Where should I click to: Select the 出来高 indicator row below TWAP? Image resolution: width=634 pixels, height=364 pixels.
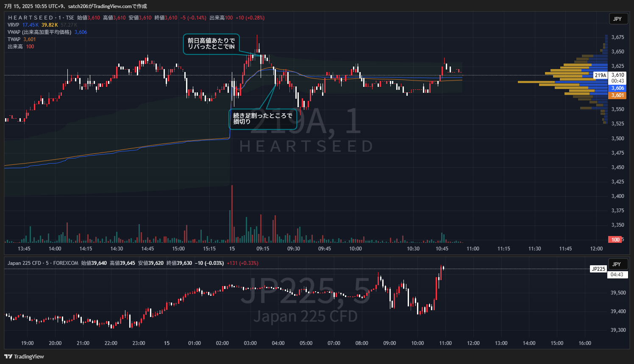21,47
